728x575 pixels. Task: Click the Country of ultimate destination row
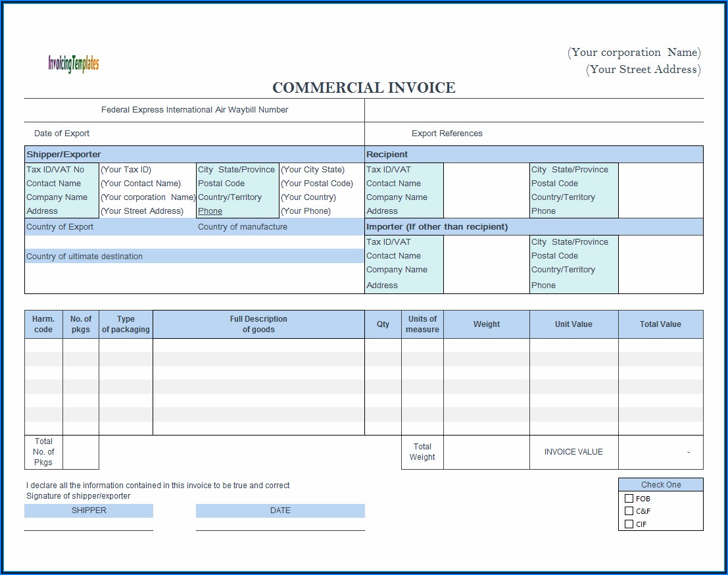tap(84, 257)
